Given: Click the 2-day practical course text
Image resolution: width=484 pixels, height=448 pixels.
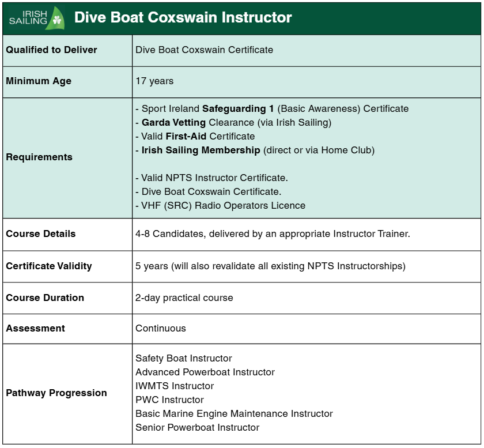Looking at the screenshot, I should click(184, 298).
